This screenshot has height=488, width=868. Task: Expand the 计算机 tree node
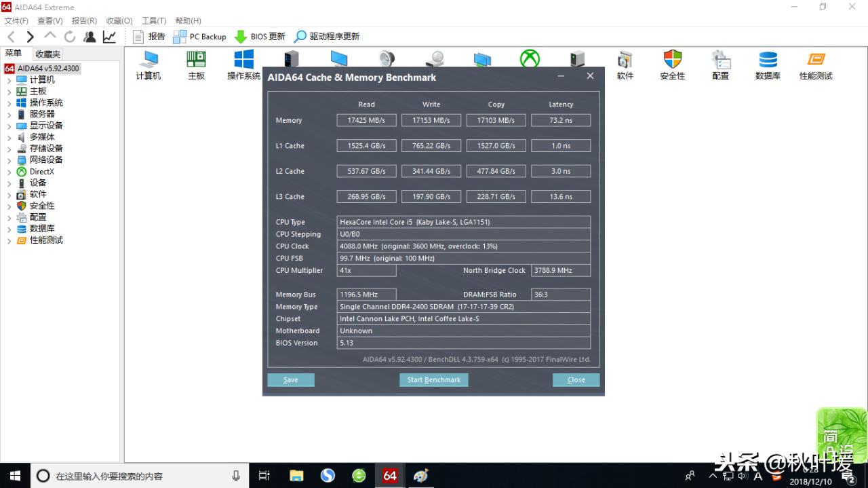tap(9, 79)
